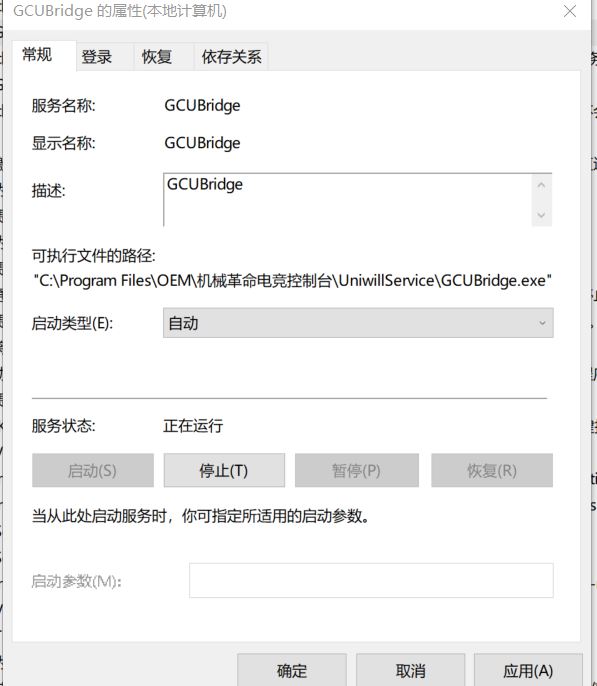Click the 恢复(R) service button
The height and width of the screenshot is (686, 597).
coord(492,470)
